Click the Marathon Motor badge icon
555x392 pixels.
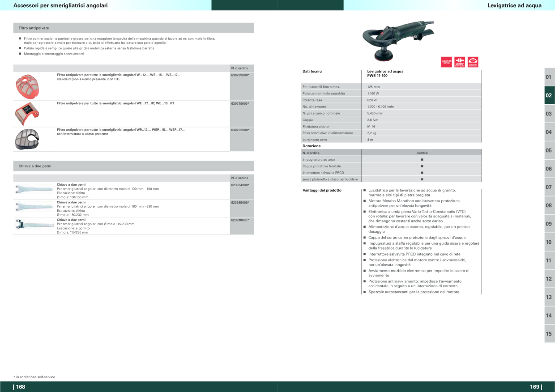446,62
